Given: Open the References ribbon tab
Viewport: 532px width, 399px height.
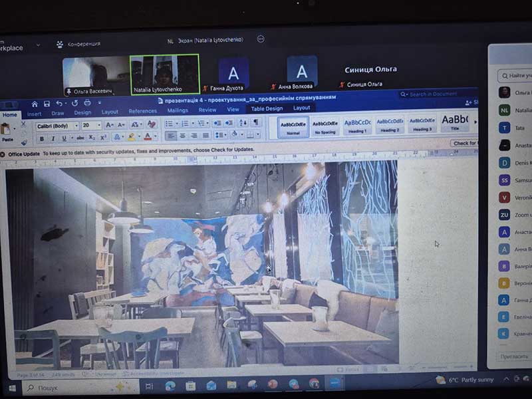Looking at the screenshot, I should pyautogui.click(x=142, y=111).
